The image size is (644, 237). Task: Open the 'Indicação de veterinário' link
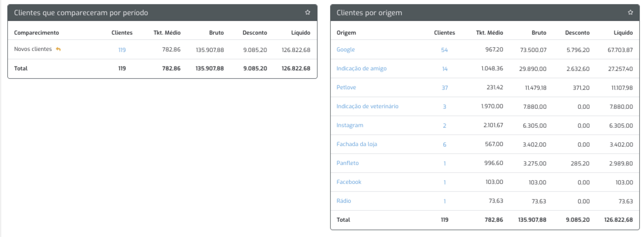pos(367,107)
